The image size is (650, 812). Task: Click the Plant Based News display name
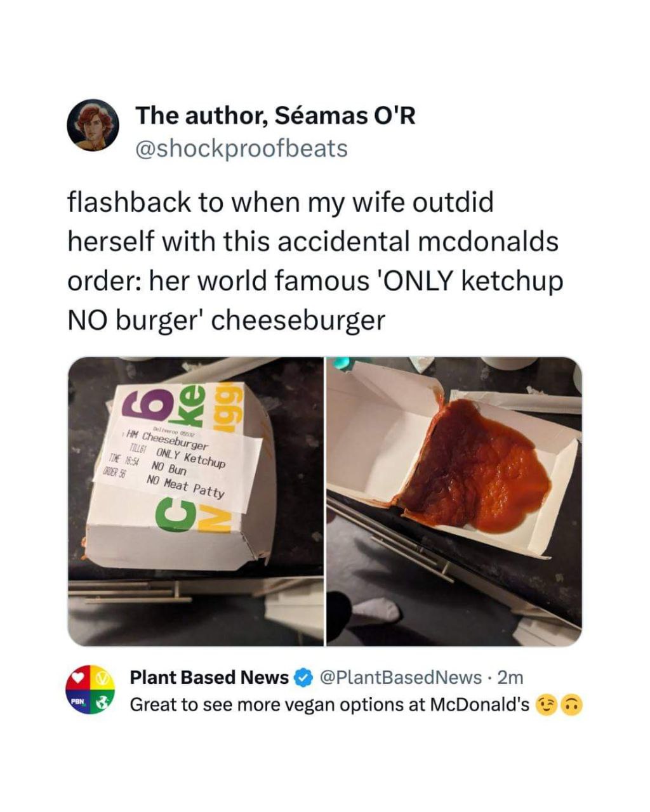[x=209, y=678]
